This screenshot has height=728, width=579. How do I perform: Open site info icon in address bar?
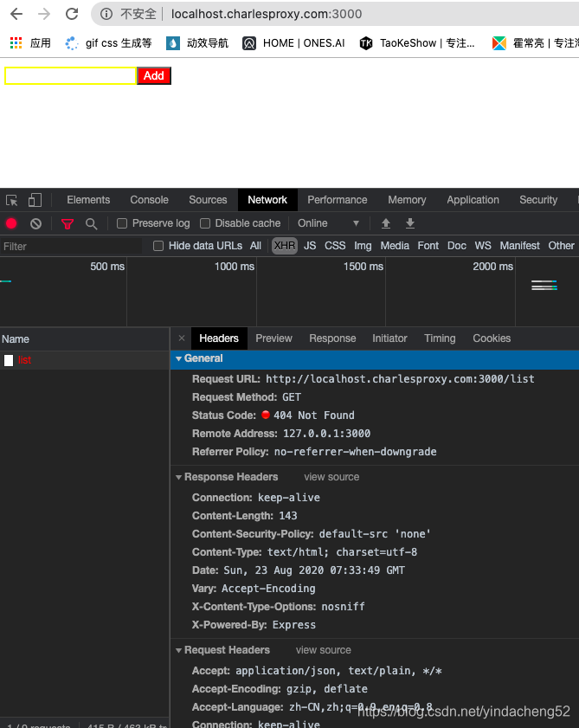[106, 14]
